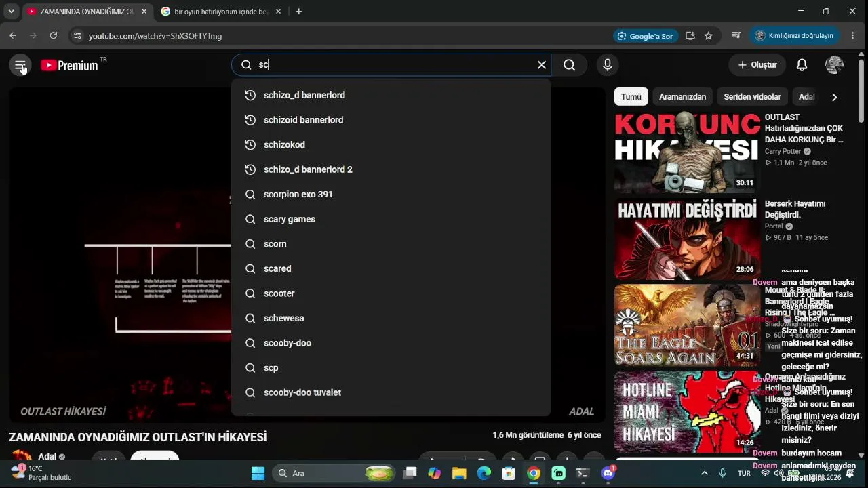Open the OUTLAST Korkunç Hikayesi thumbnail

(x=687, y=152)
